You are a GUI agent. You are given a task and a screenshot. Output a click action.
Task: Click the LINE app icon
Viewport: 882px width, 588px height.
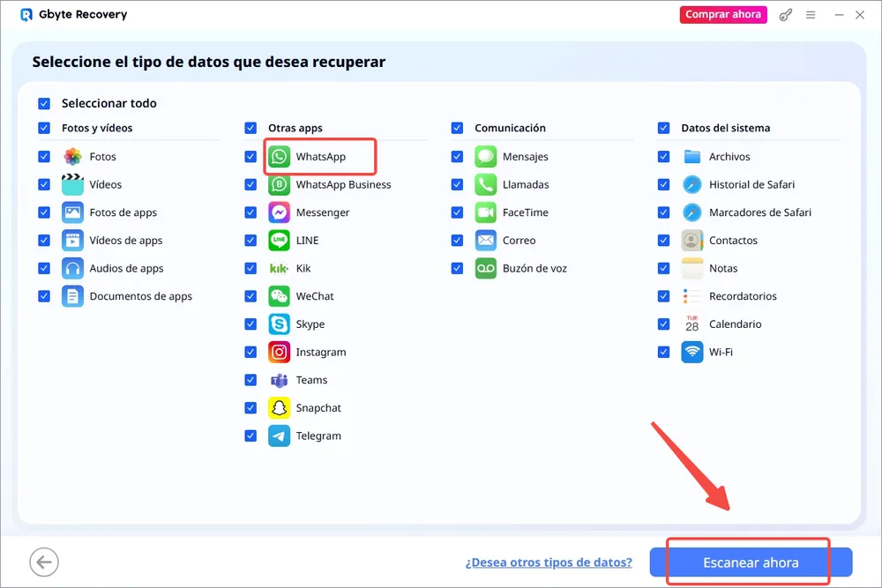(279, 241)
